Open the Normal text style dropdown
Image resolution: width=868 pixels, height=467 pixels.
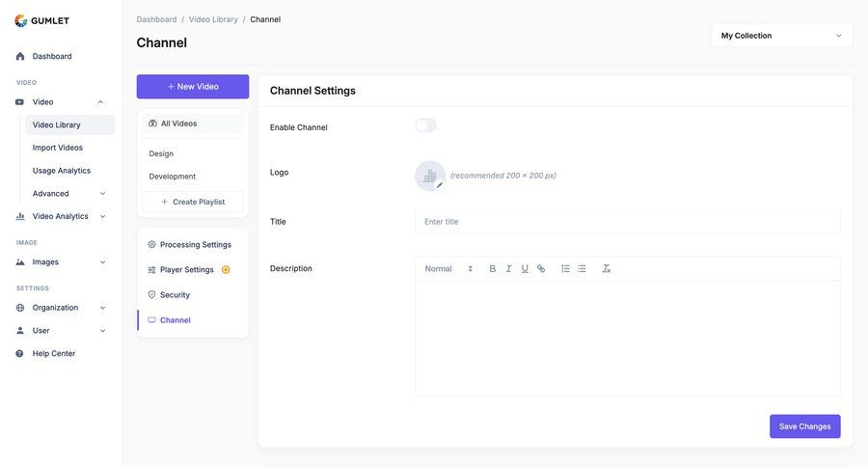point(448,268)
